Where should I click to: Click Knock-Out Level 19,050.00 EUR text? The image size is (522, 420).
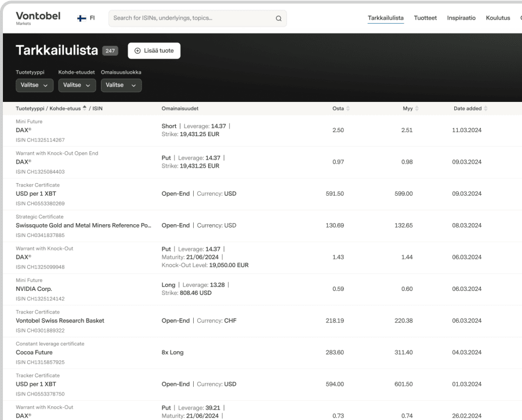205,265
